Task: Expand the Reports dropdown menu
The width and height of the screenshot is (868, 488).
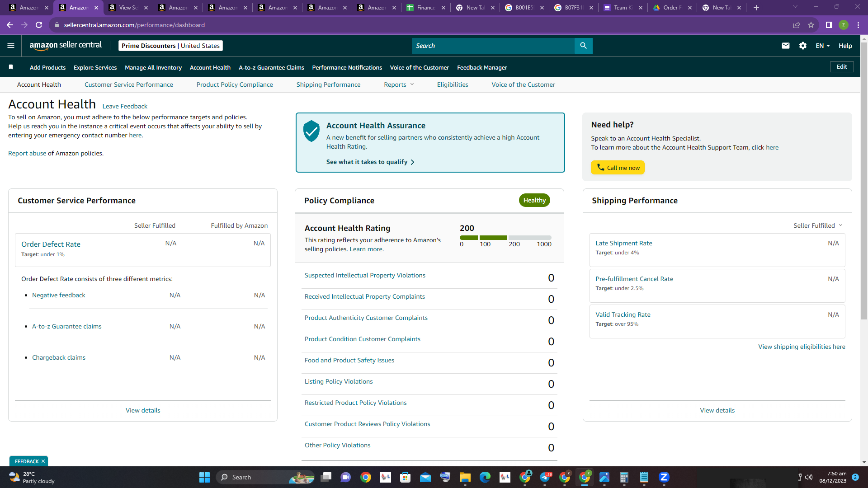Action: 399,84
